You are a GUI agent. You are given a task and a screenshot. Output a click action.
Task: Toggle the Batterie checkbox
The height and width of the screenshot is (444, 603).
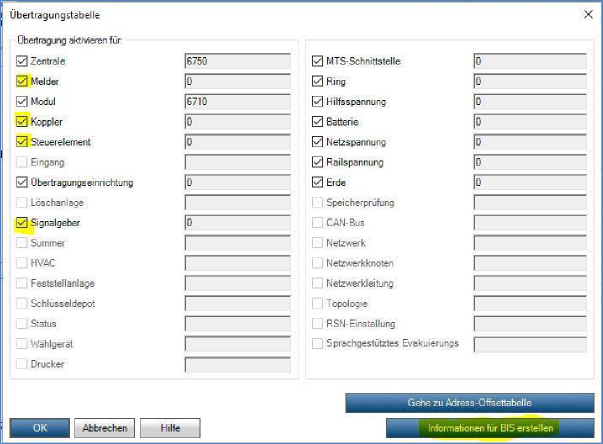(317, 121)
